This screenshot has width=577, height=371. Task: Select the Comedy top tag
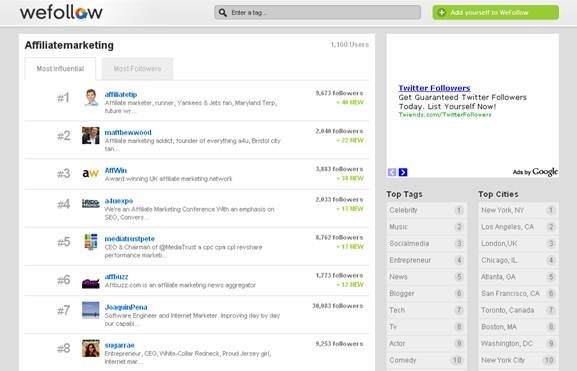click(426, 360)
